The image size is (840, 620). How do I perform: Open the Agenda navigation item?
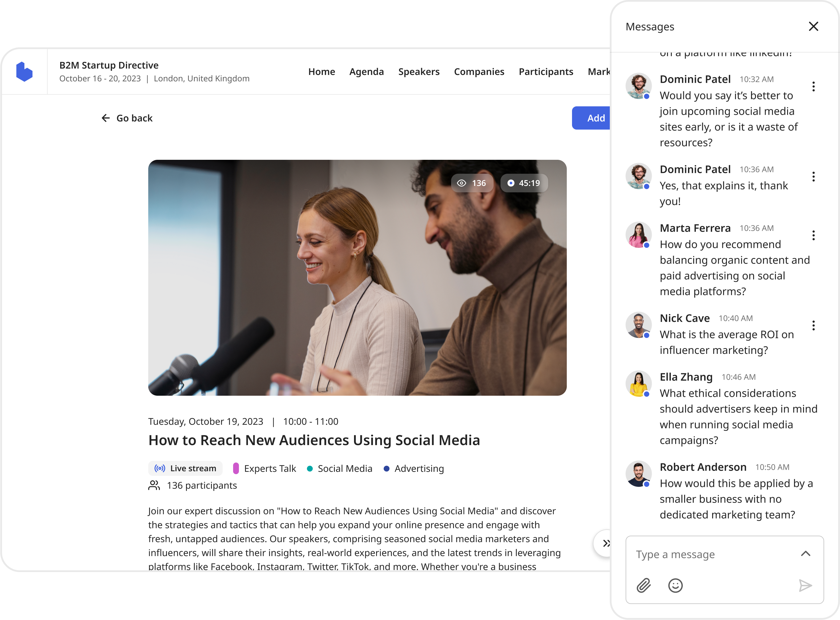point(366,72)
